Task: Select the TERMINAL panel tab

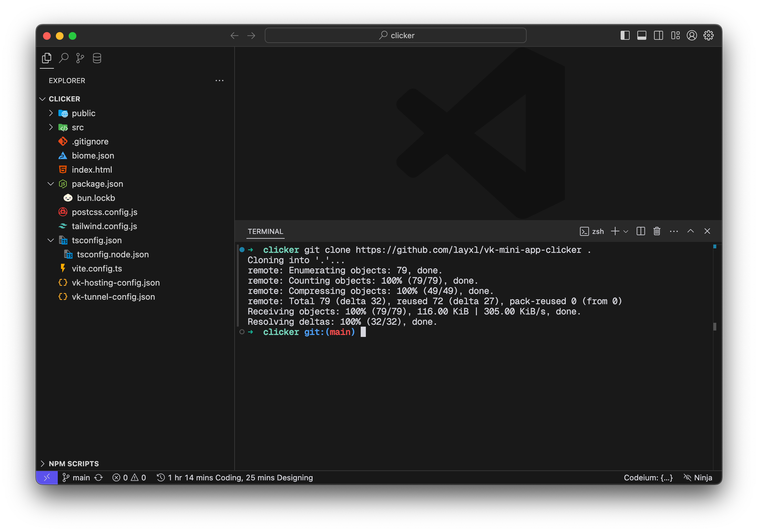Action: click(x=265, y=231)
